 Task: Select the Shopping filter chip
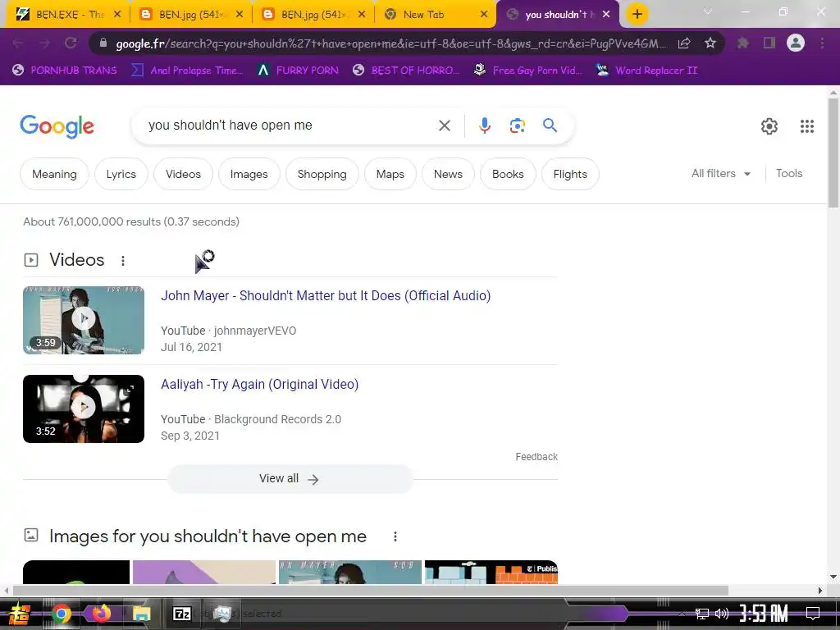tap(322, 174)
